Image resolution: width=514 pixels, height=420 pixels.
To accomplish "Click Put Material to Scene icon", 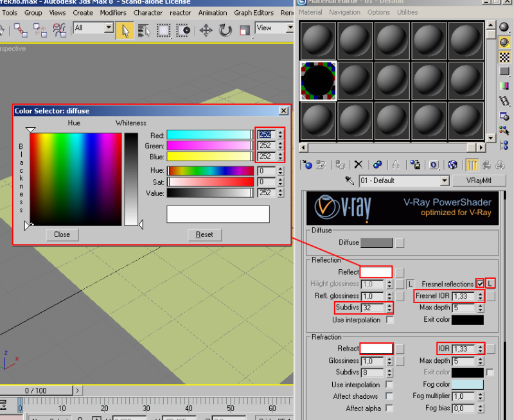I will (x=321, y=164).
